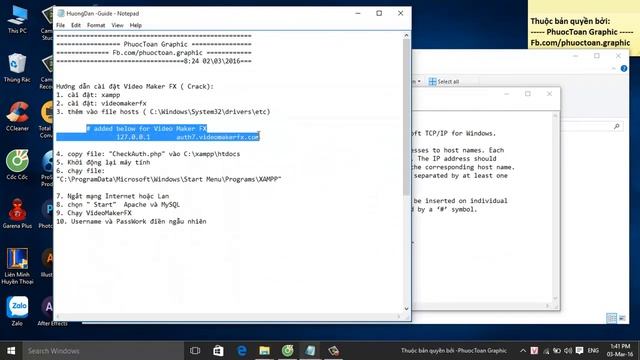Screen dimensions: 640x360
Task: Open the taskbar clock showing 1:41 PM
Action: (x=620, y=351)
